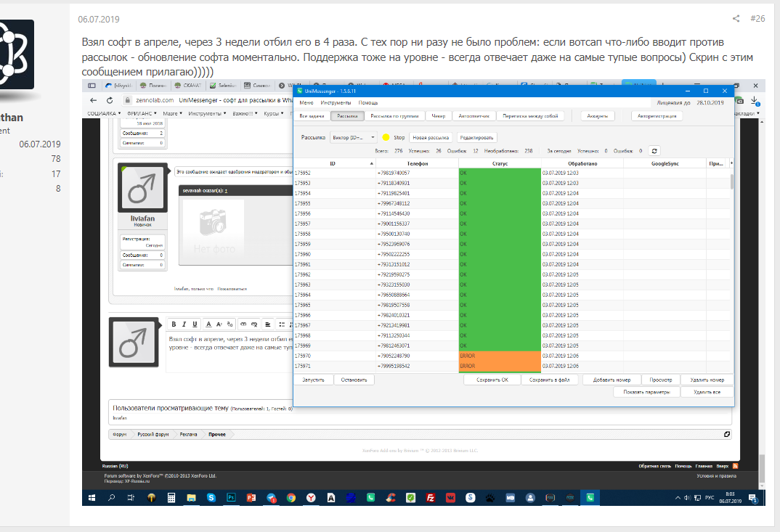This screenshot has width=780, height=532.
Task: Open Chrome browser in the taskbar
Action: [291, 497]
